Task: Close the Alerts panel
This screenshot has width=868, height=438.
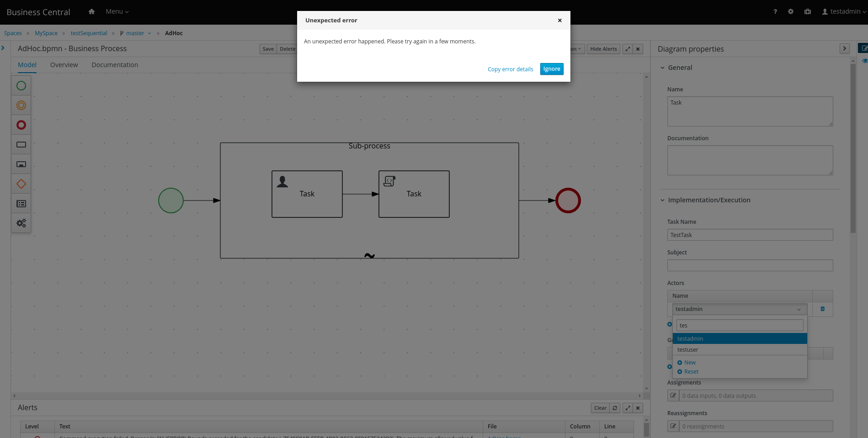Action: pos(638,408)
